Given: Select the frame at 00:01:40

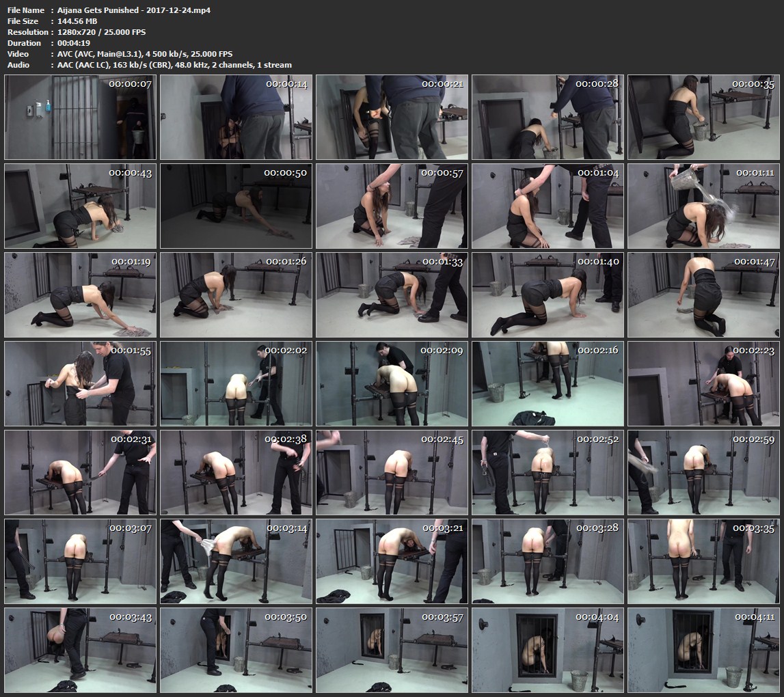Looking at the screenshot, I should (548, 295).
